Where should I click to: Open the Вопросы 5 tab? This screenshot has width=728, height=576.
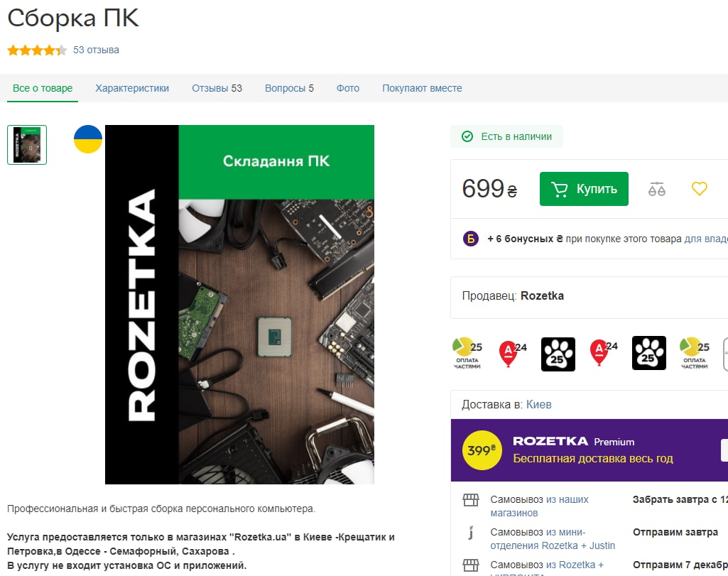coord(289,88)
